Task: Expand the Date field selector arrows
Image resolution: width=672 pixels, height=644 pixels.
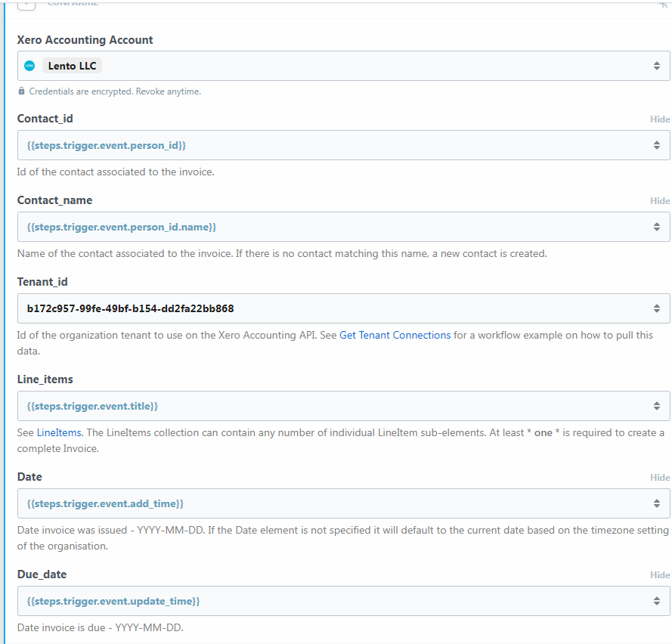Action: pos(657,503)
